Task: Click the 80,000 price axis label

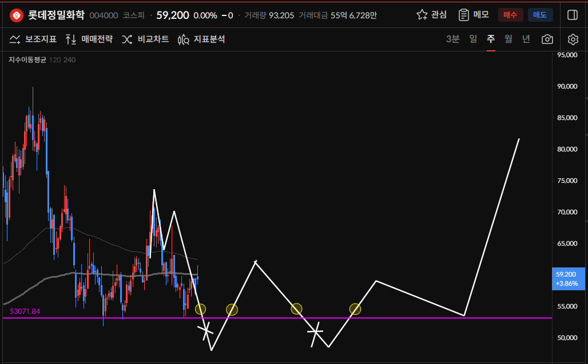Action: pos(567,149)
